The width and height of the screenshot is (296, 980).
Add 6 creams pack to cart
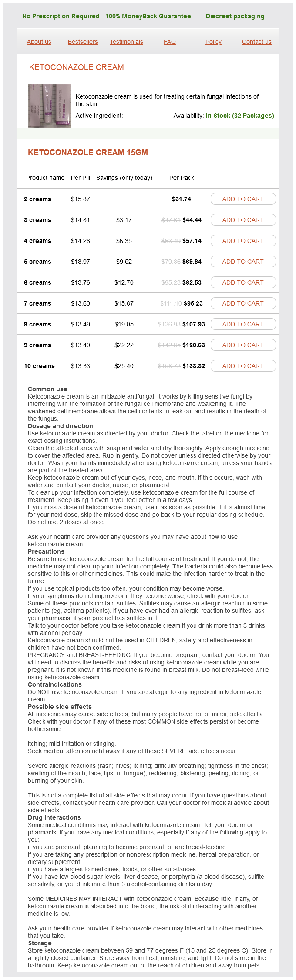tap(243, 282)
